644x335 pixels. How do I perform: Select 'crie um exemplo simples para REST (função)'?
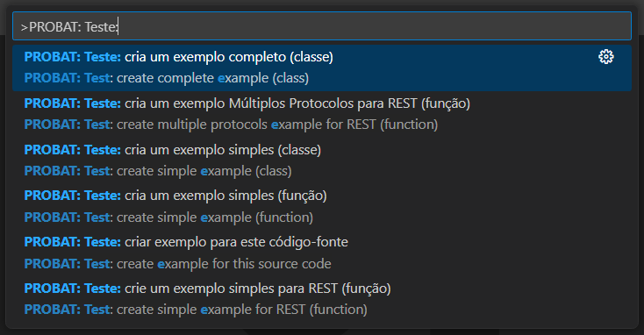pyautogui.click(x=258, y=289)
